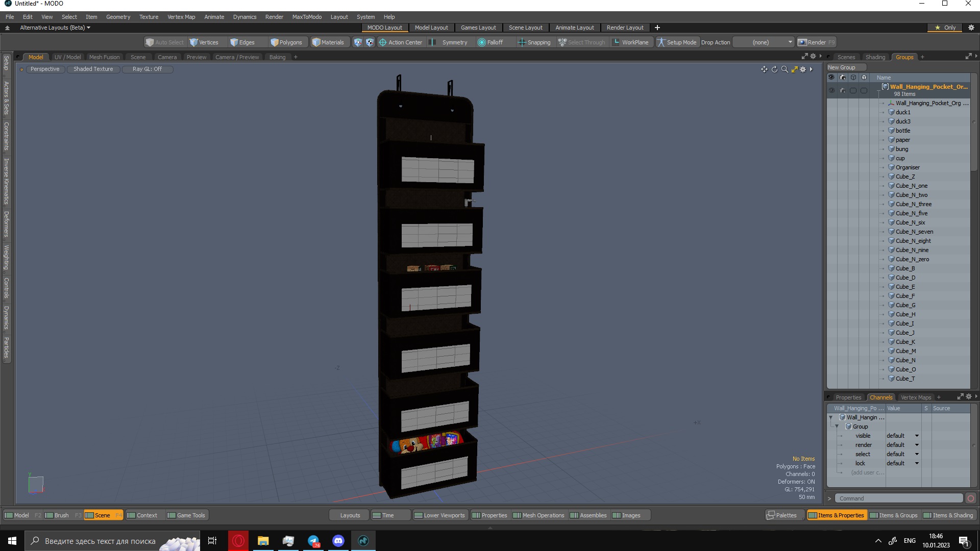Select Vertices selection mode
The width and height of the screenshot is (980, 551).
(204, 42)
